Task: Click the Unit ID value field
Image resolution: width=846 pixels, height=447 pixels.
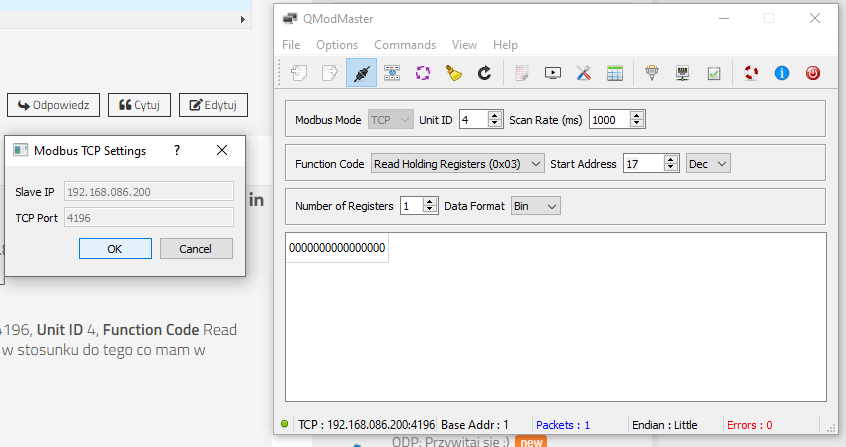Action: [474, 120]
